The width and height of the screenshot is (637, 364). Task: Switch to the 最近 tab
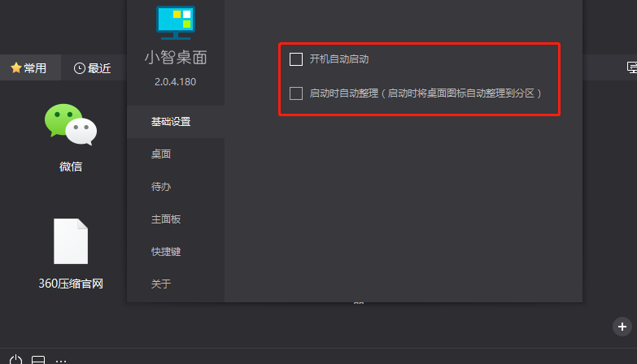93,68
